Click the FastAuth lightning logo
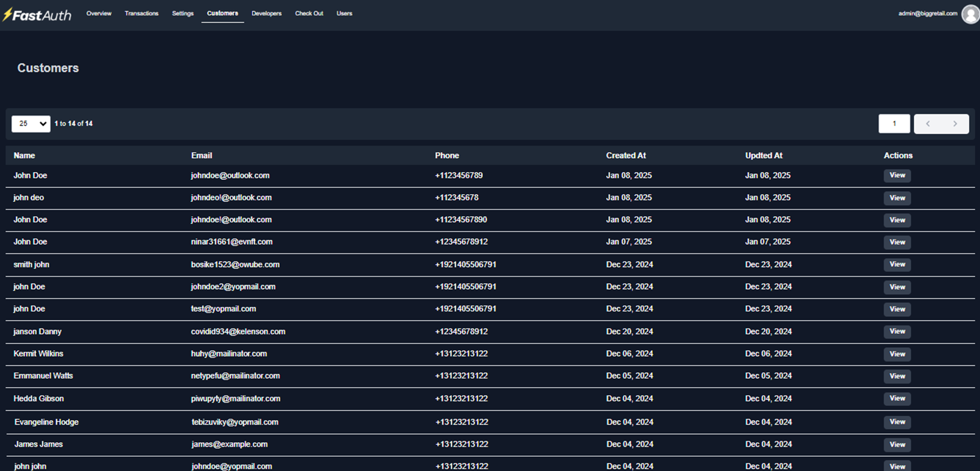The height and width of the screenshot is (471, 980). tap(37, 15)
